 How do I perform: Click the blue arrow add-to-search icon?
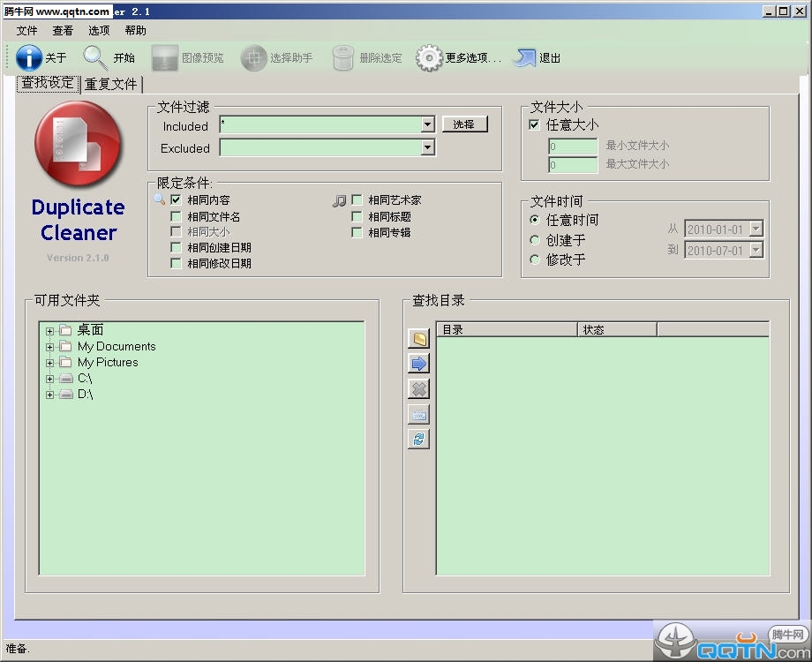(x=418, y=364)
